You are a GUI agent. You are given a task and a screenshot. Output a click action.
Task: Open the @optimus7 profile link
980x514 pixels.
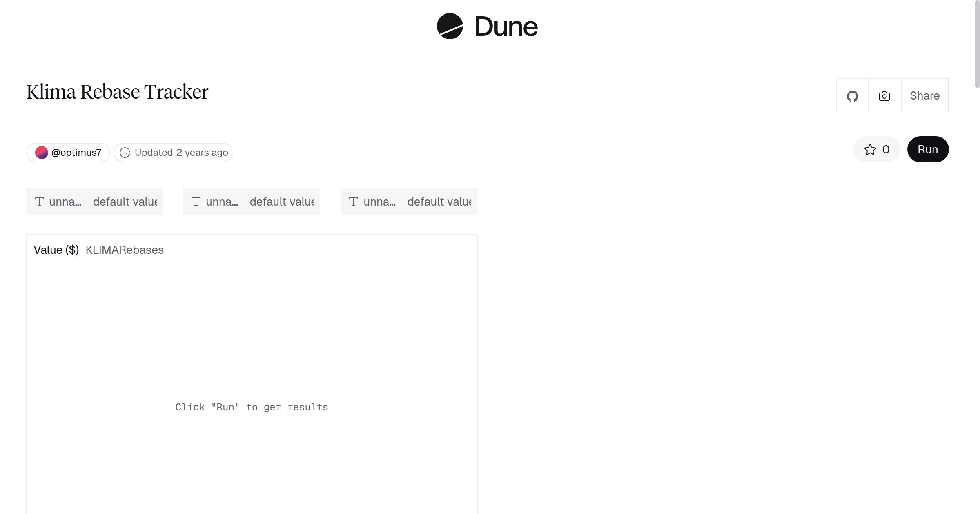point(76,153)
